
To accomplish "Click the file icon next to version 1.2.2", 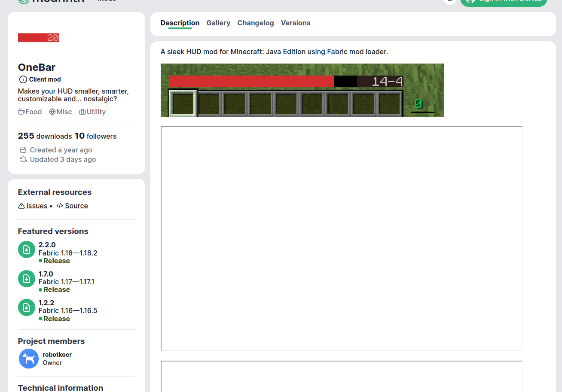I will (26, 307).
